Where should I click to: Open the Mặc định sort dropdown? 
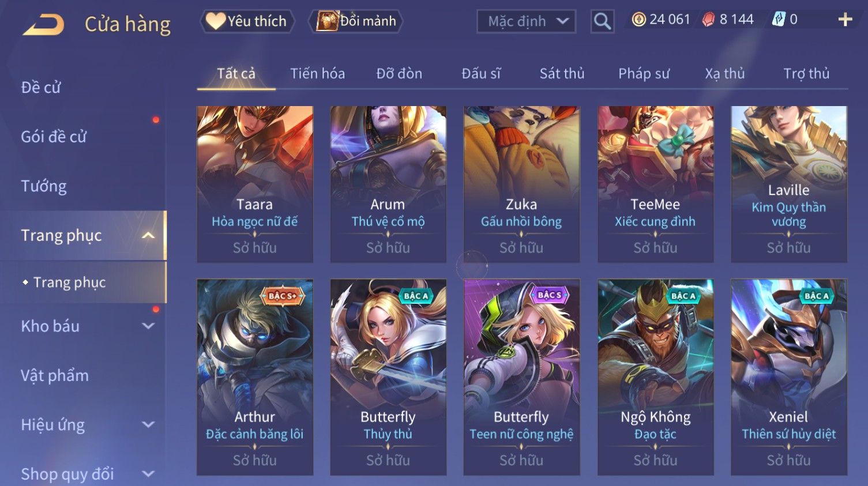(526, 21)
